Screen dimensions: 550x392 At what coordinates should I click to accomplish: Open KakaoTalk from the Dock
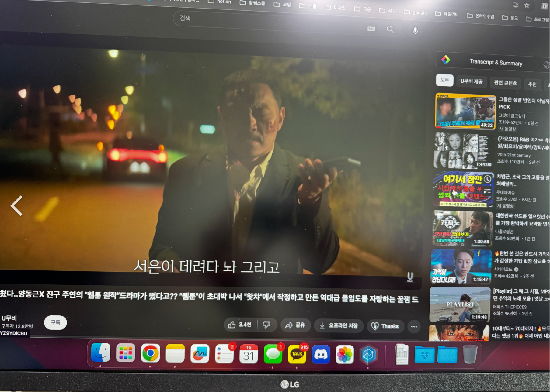click(297, 354)
